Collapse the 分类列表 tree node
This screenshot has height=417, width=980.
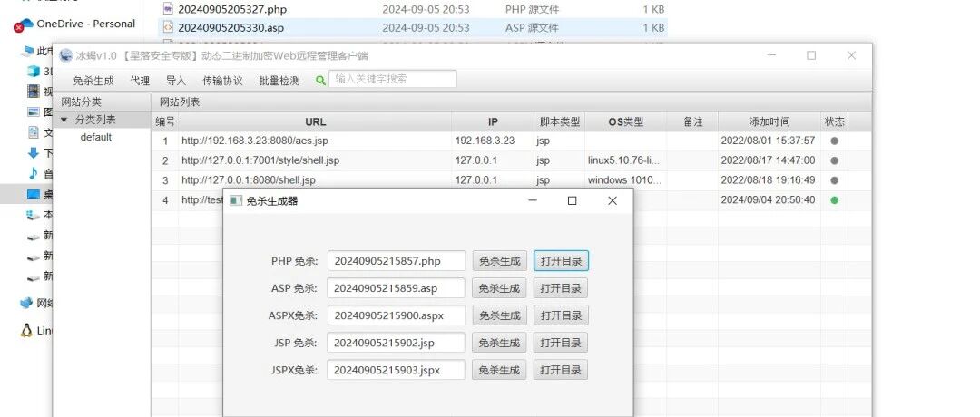[64, 120]
